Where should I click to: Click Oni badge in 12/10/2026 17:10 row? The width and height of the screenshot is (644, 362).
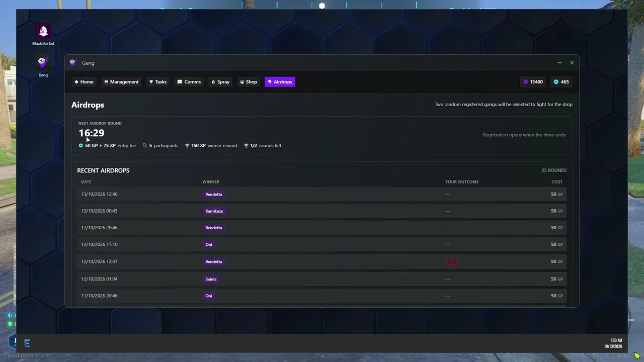click(209, 245)
